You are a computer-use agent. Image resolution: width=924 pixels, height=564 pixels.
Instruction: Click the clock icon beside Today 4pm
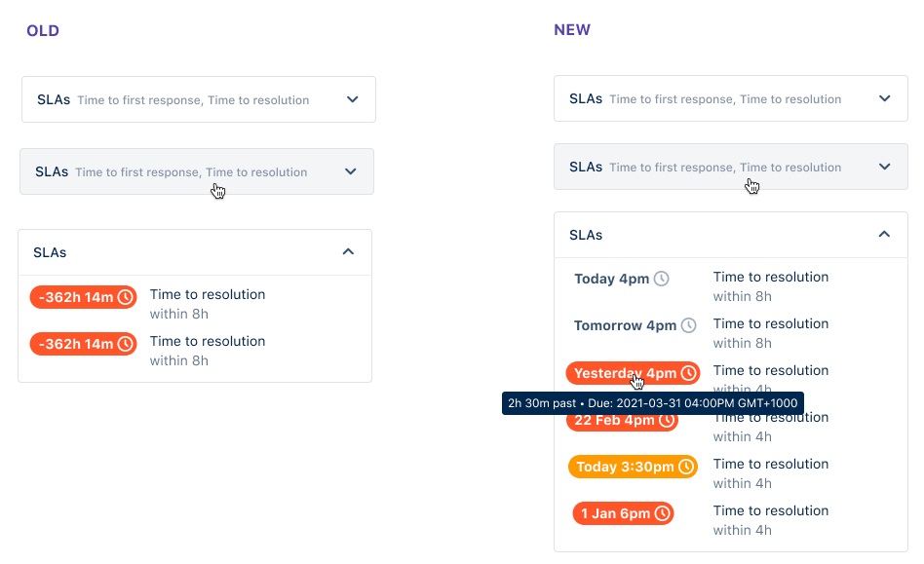[662, 279]
